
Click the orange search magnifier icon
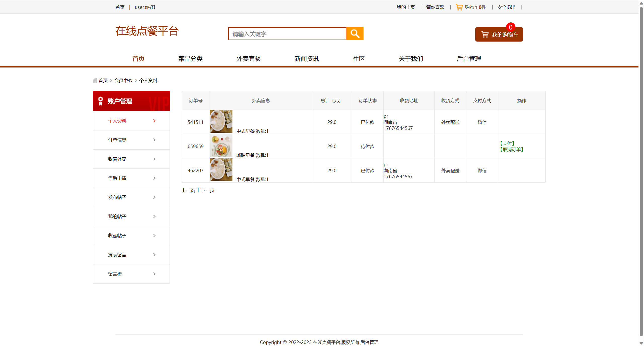tap(355, 33)
